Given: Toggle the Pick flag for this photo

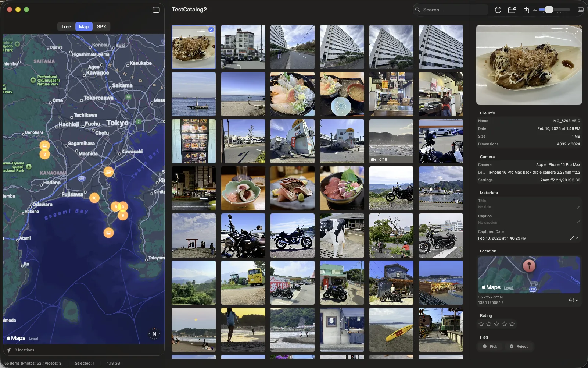Looking at the screenshot, I should [x=490, y=346].
